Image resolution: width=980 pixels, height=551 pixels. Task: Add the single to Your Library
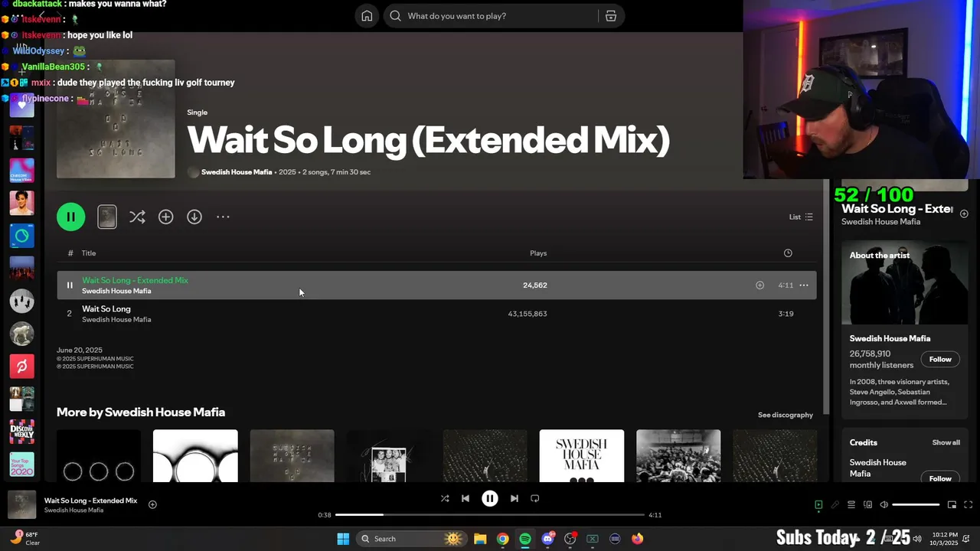tap(165, 217)
